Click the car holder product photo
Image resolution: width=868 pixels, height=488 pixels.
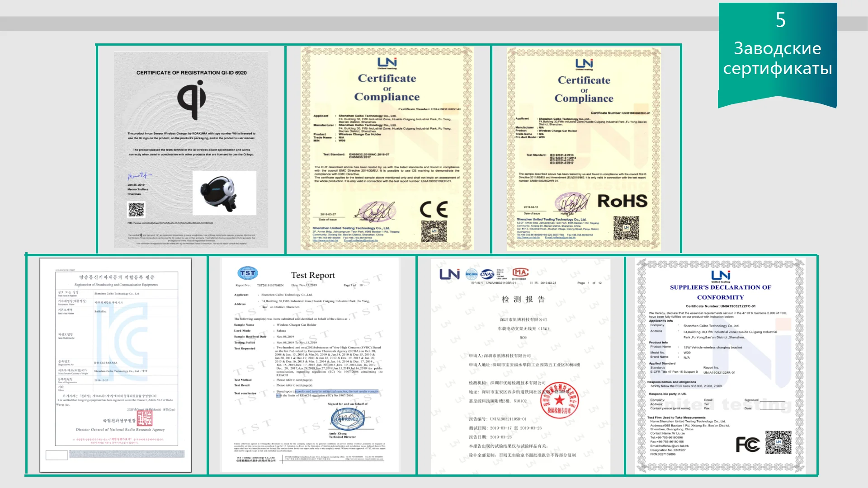[x=224, y=193]
